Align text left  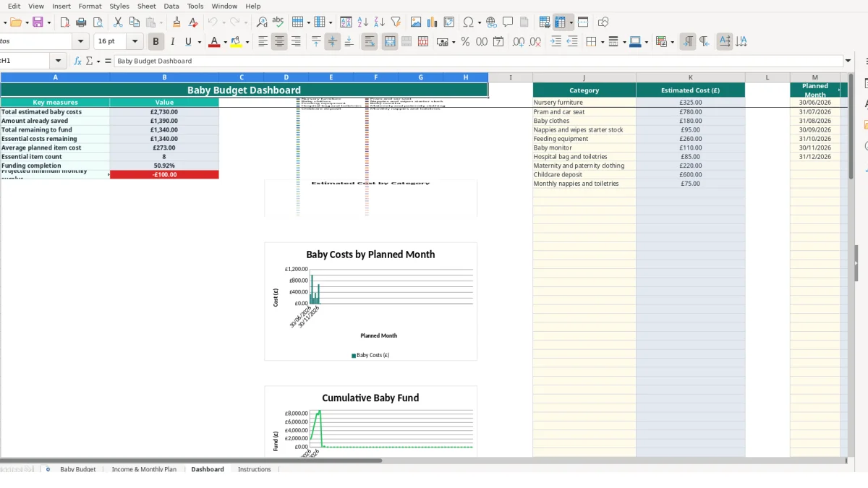point(263,42)
